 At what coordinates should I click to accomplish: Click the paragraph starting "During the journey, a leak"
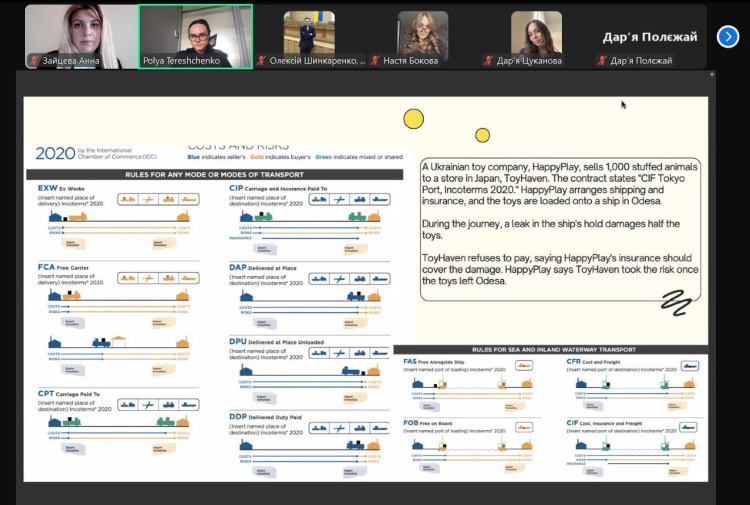pos(551,230)
